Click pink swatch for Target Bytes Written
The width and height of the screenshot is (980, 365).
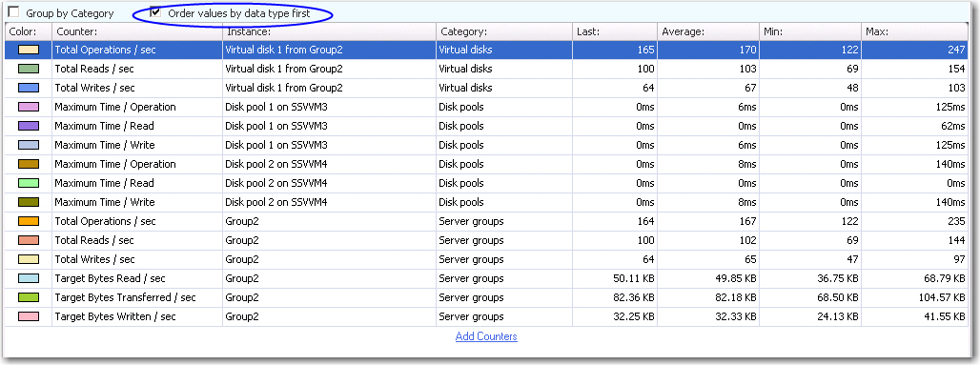tap(30, 317)
